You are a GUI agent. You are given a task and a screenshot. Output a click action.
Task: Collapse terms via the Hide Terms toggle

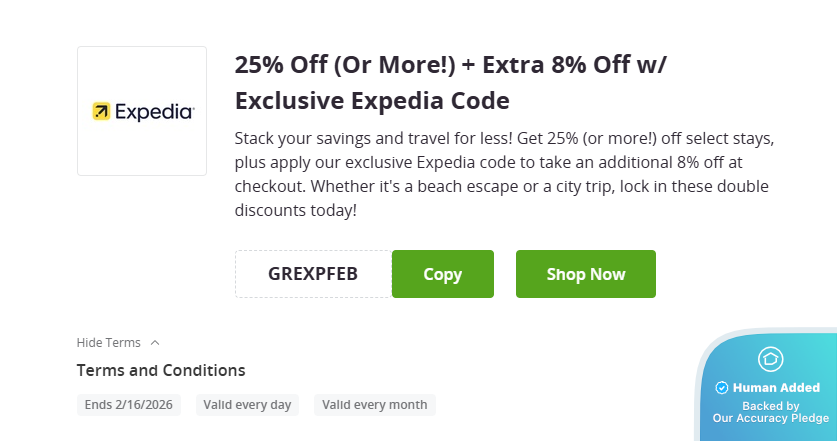click(x=109, y=343)
